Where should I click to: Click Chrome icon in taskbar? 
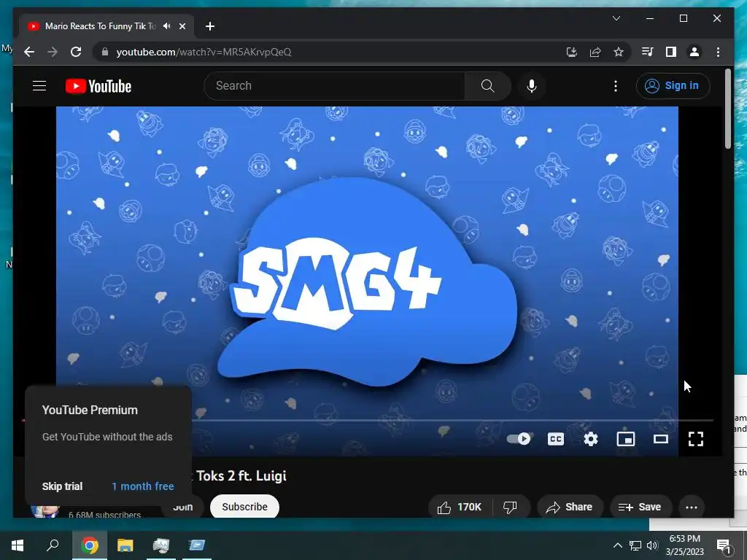(x=89, y=545)
